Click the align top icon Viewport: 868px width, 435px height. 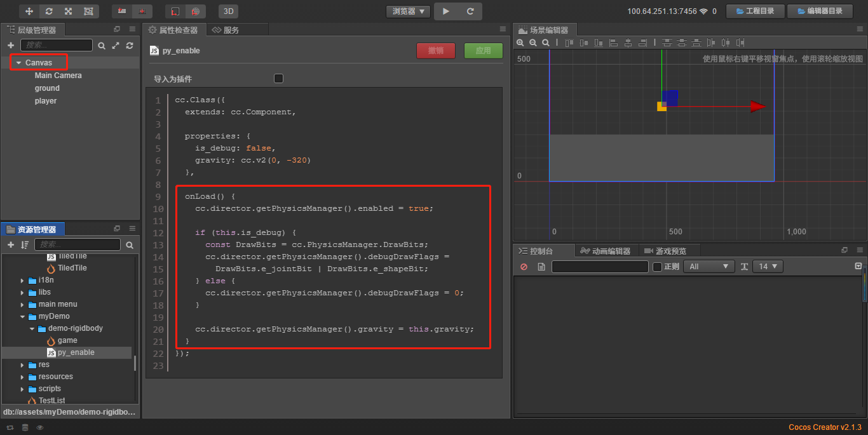click(569, 43)
